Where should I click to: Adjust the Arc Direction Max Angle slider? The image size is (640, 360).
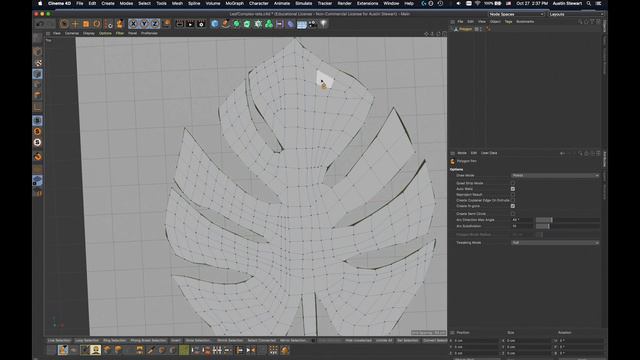pos(567,220)
